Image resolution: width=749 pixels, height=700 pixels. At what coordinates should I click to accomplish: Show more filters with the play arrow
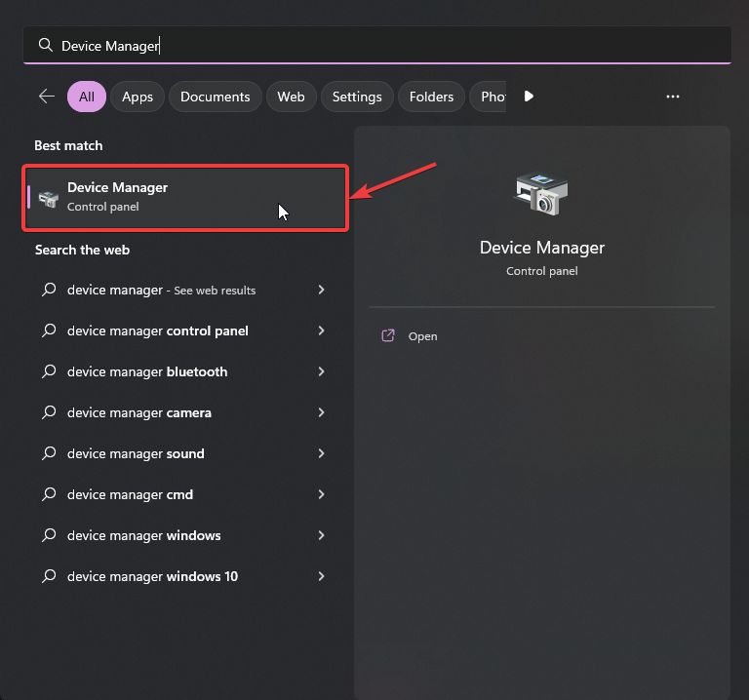529,97
